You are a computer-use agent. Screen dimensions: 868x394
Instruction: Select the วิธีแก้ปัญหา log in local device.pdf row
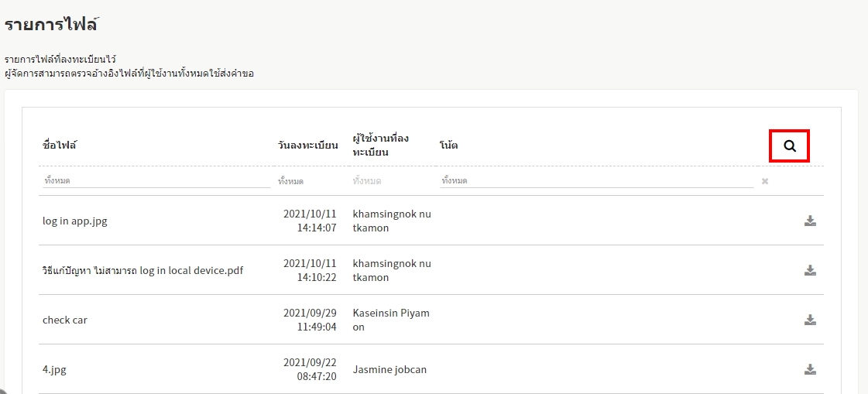point(142,270)
